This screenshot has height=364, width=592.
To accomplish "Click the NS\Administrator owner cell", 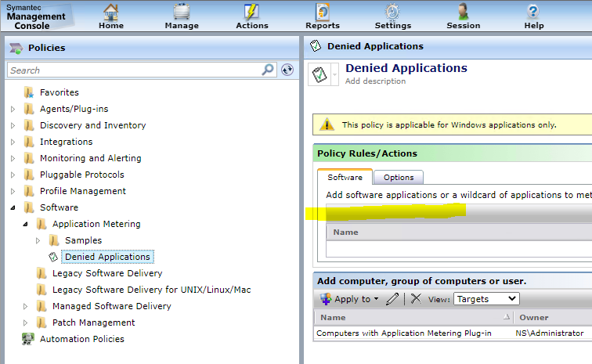I will pos(550,333).
